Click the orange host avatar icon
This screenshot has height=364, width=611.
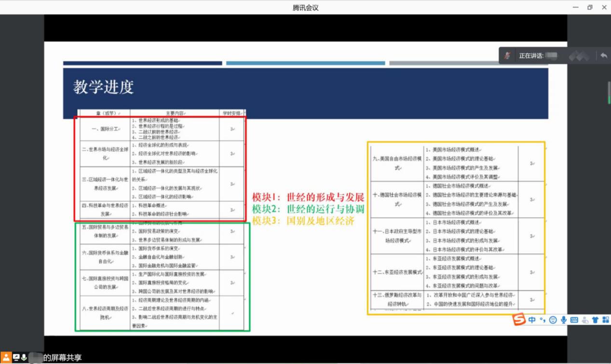(6, 357)
